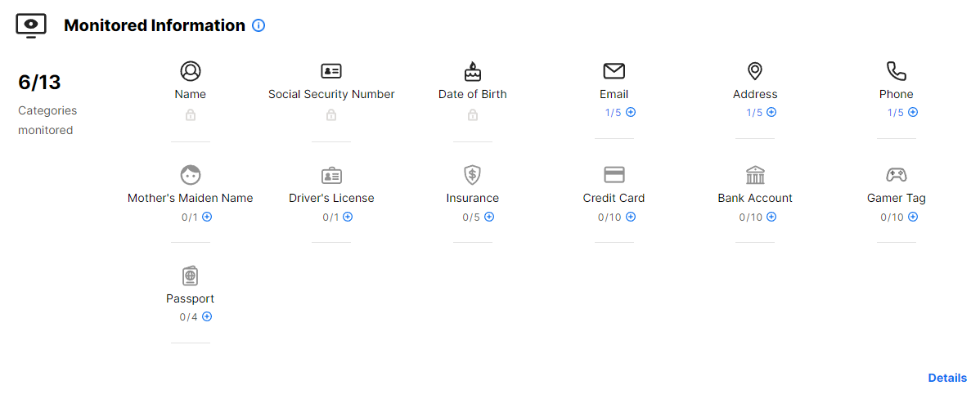Click the lock icon under Name
This screenshot has width=980, height=399.
point(191,115)
